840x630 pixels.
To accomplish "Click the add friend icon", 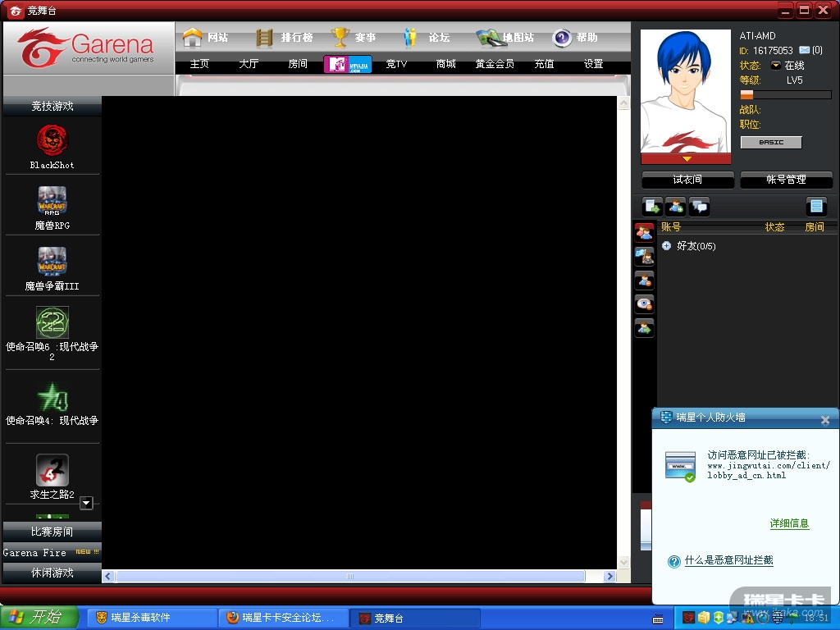I will point(676,206).
